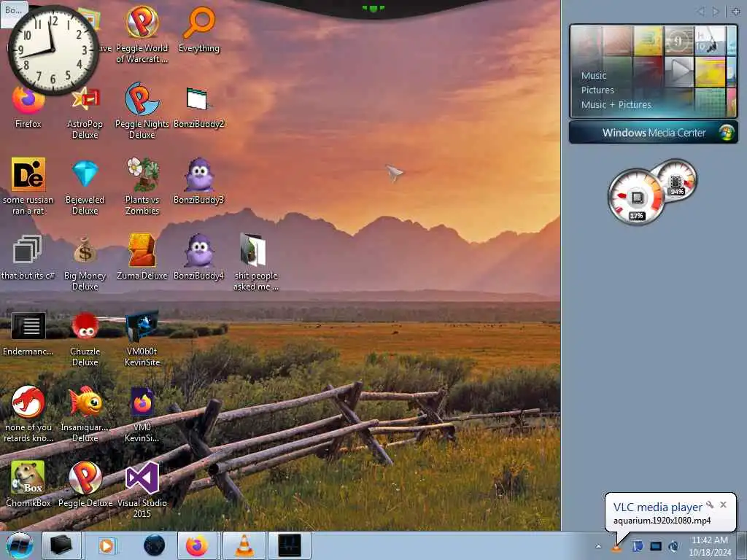Launch Chuzzle Deluxe
Image resolution: width=747 pixels, height=560 pixels.
85,338
